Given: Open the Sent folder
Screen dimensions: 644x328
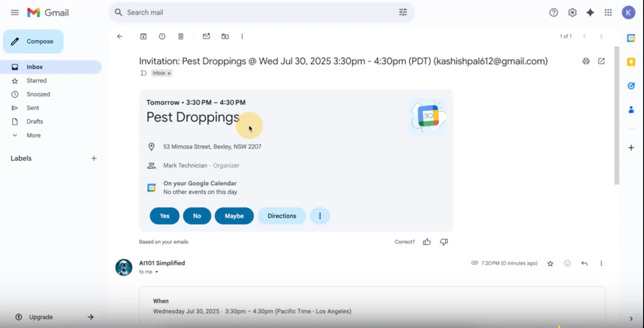Looking at the screenshot, I should pyautogui.click(x=33, y=108).
